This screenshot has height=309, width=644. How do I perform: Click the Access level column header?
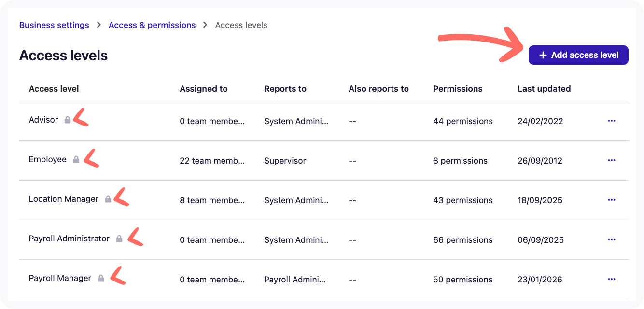pos(54,88)
